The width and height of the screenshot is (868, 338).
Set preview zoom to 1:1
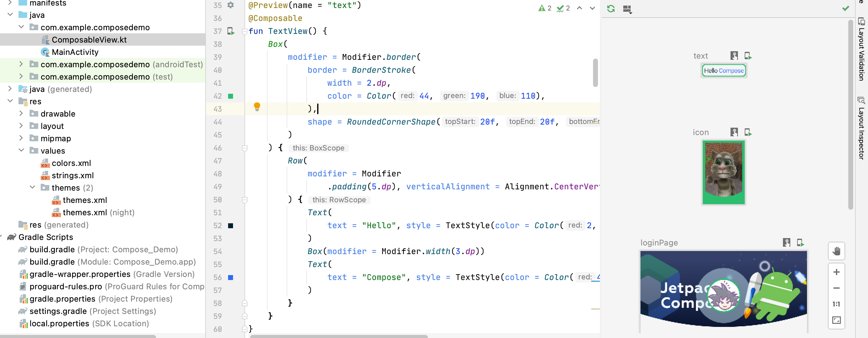(837, 304)
